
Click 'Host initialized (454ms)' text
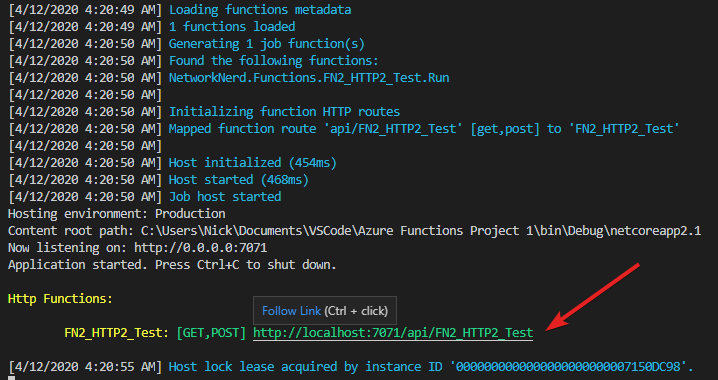pyautogui.click(x=253, y=163)
